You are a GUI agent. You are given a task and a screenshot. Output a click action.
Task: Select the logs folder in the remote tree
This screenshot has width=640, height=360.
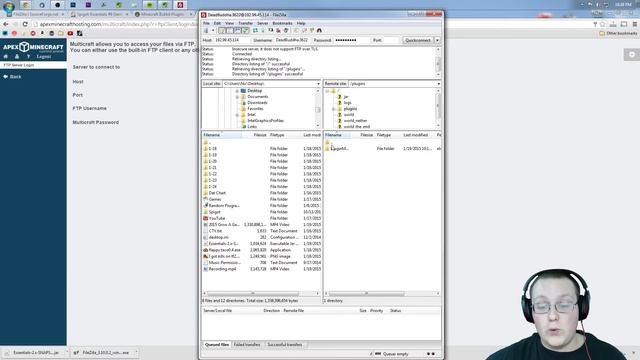coord(347,103)
